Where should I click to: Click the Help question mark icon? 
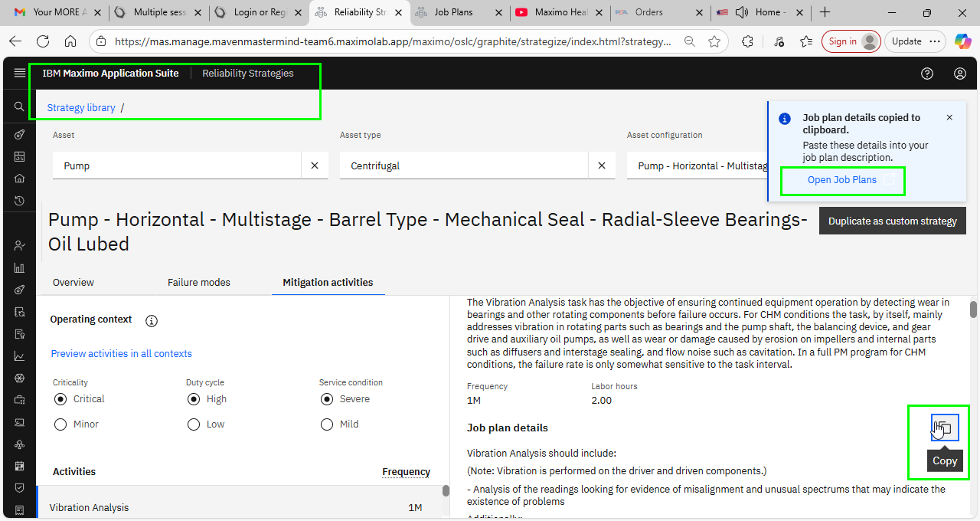click(x=927, y=74)
